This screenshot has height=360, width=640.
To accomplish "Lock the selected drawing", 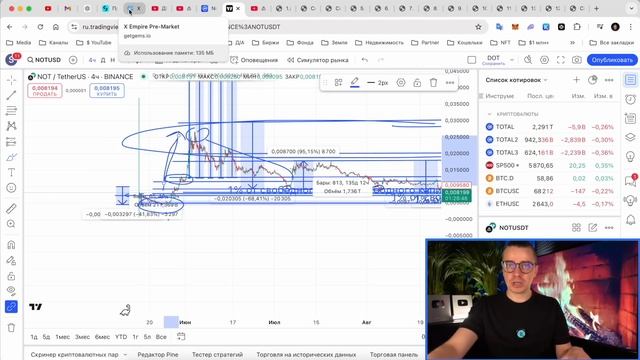I will tap(417, 83).
